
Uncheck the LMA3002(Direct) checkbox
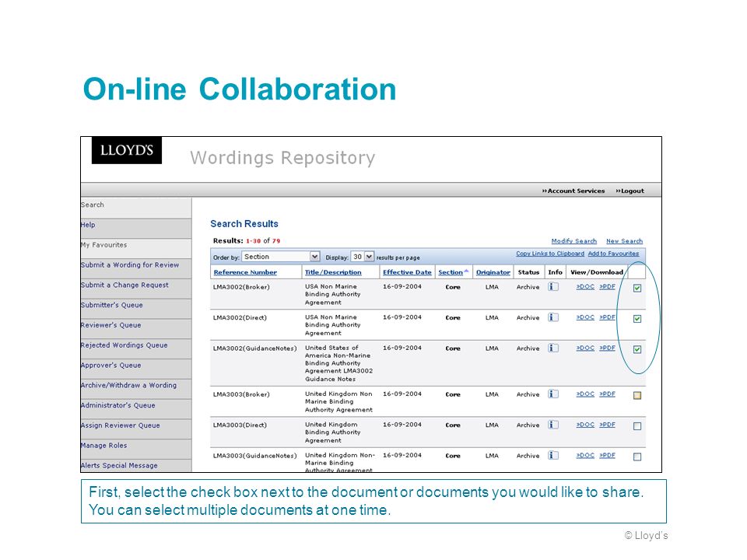(x=637, y=319)
